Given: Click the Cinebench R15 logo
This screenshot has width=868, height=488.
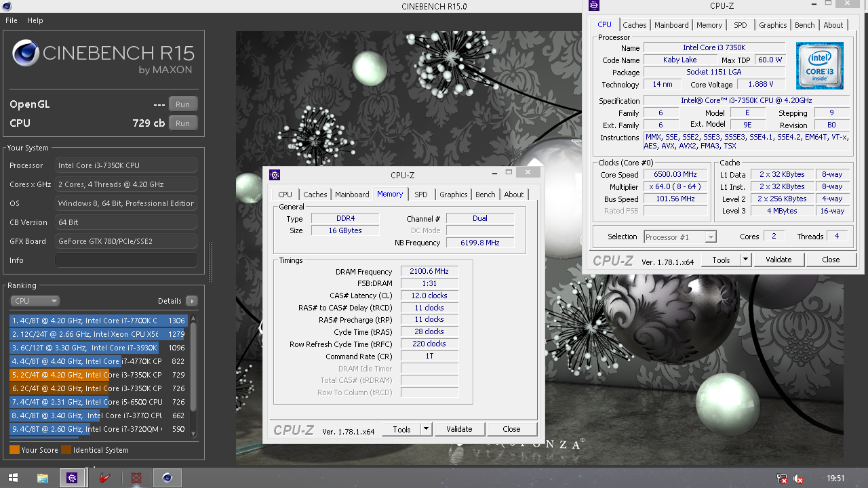Looking at the screenshot, I should [103, 55].
